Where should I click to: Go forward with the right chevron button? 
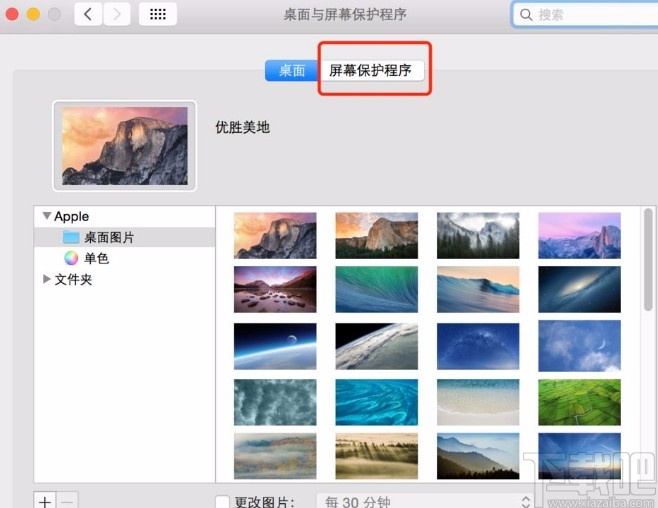coord(116,14)
